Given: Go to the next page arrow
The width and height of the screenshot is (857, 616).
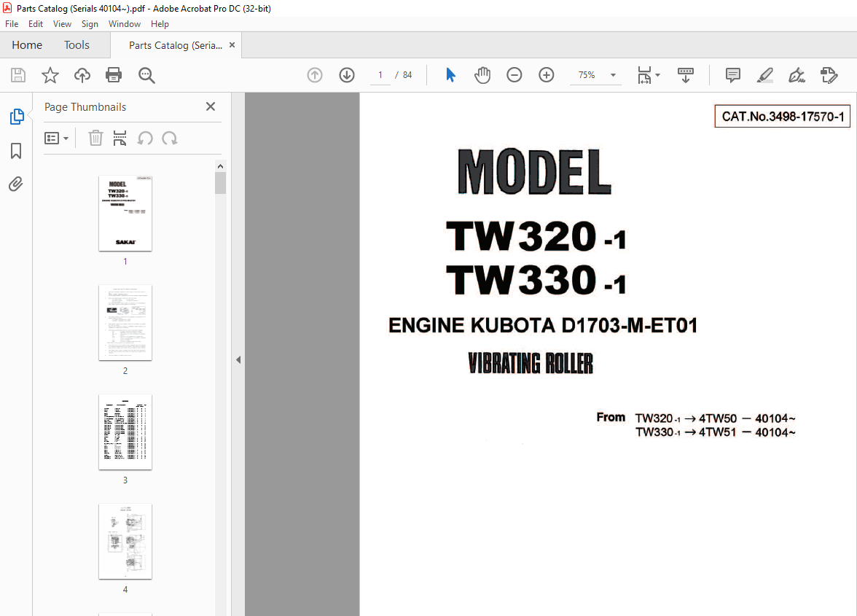Looking at the screenshot, I should [347, 75].
